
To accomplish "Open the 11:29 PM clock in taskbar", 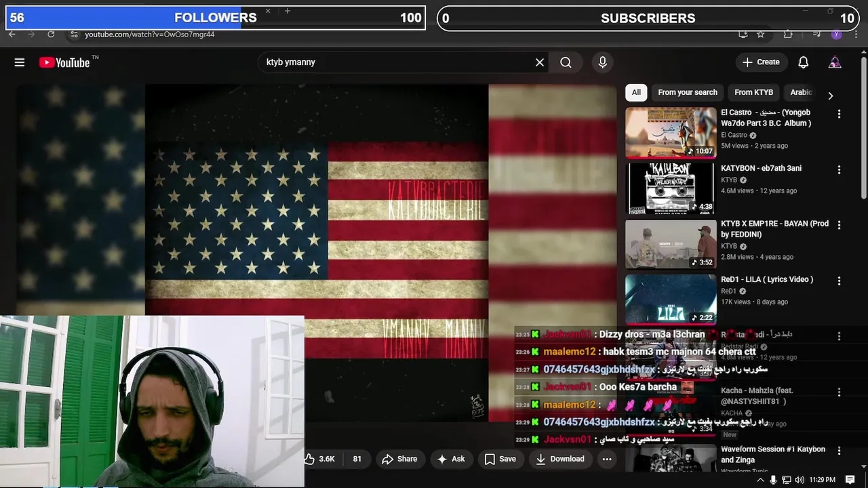I will pos(823,480).
